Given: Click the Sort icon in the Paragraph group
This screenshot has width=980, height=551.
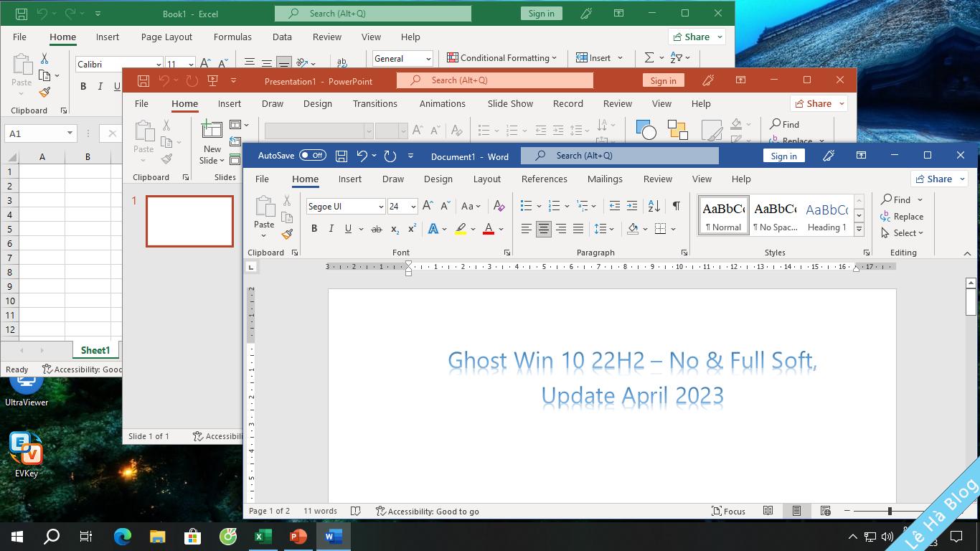Looking at the screenshot, I should pos(653,206).
